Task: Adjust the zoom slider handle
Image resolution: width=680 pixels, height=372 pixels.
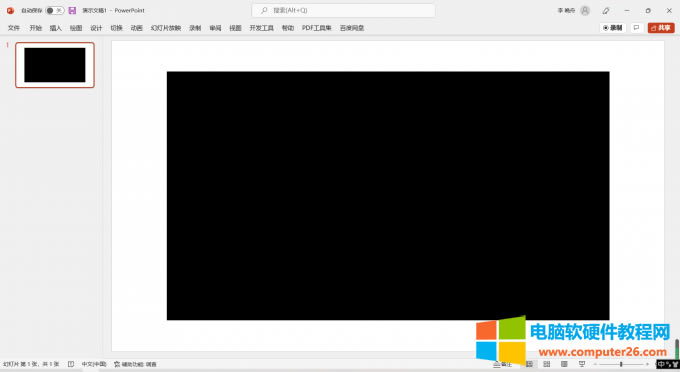Action: pos(621,364)
